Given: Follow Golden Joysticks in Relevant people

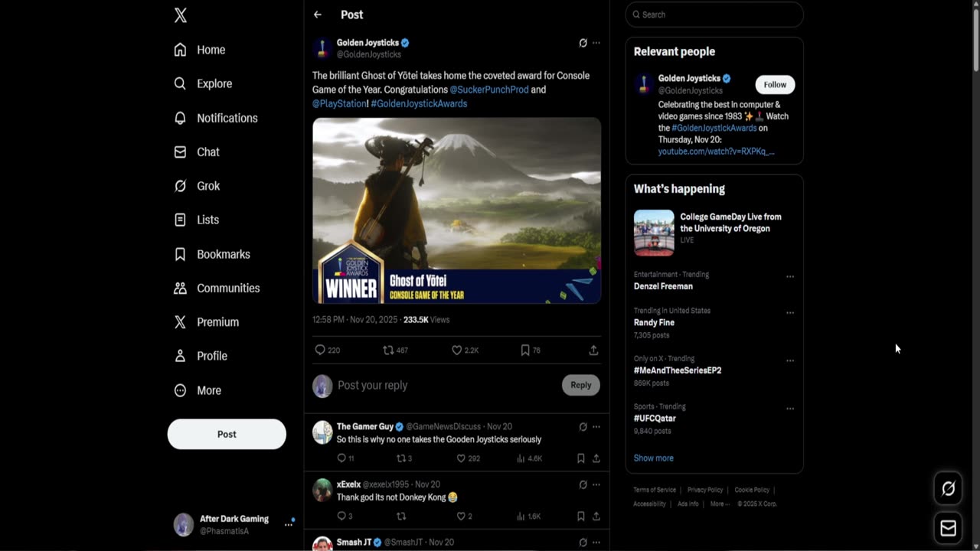Looking at the screenshot, I should click(x=775, y=84).
